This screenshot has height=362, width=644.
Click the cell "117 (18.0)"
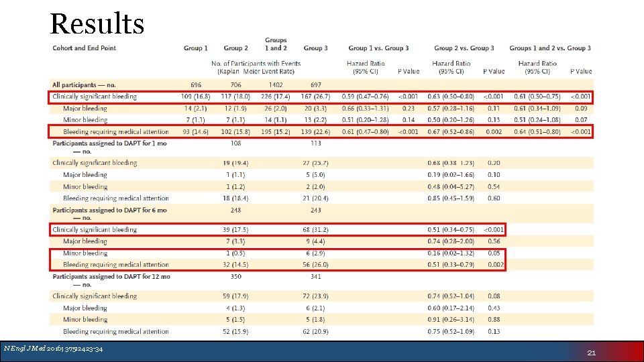click(235, 97)
